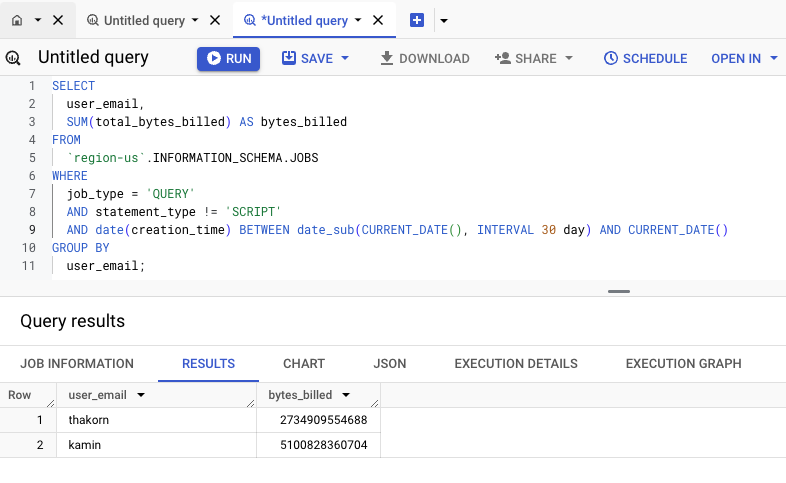The height and width of the screenshot is (483, 786).
Task: Click the WHERE keyword on line 6
Action: 70,176
